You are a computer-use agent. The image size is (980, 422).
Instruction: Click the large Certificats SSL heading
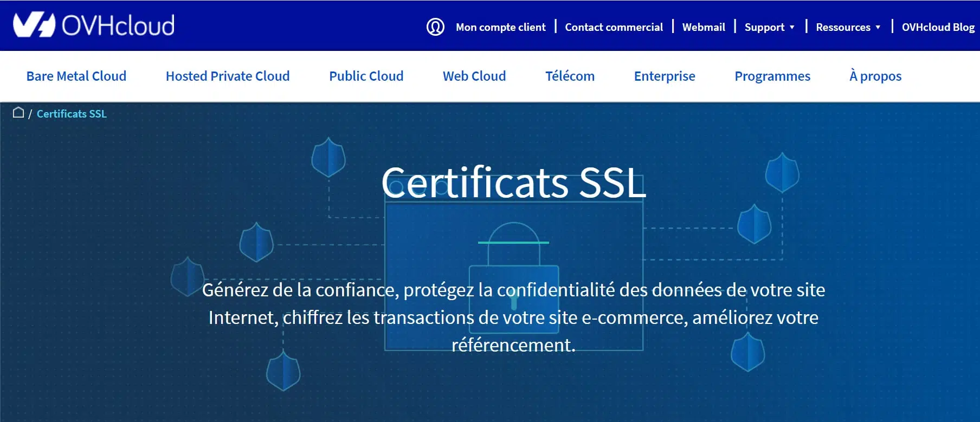pos(513,183)
